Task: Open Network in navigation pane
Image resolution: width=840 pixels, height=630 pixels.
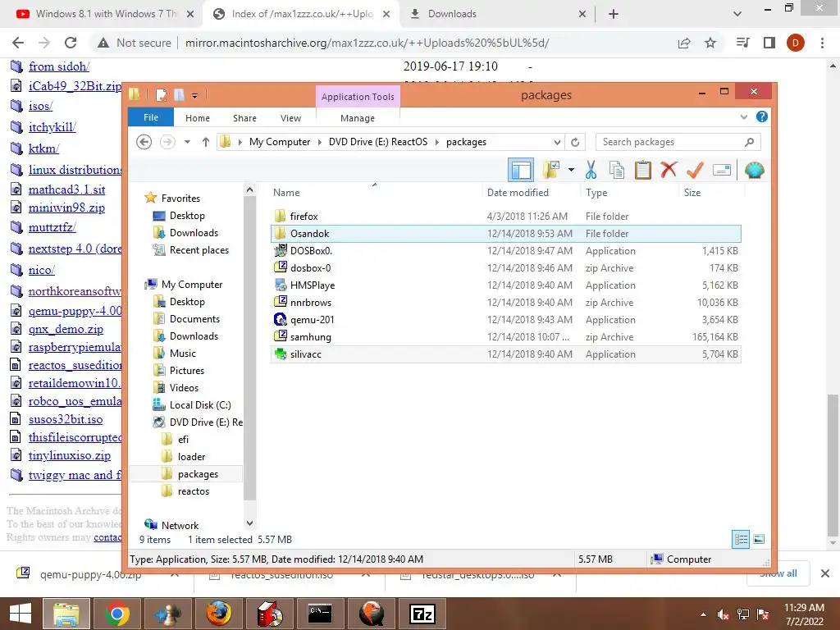Action: [x=180, y=526]
